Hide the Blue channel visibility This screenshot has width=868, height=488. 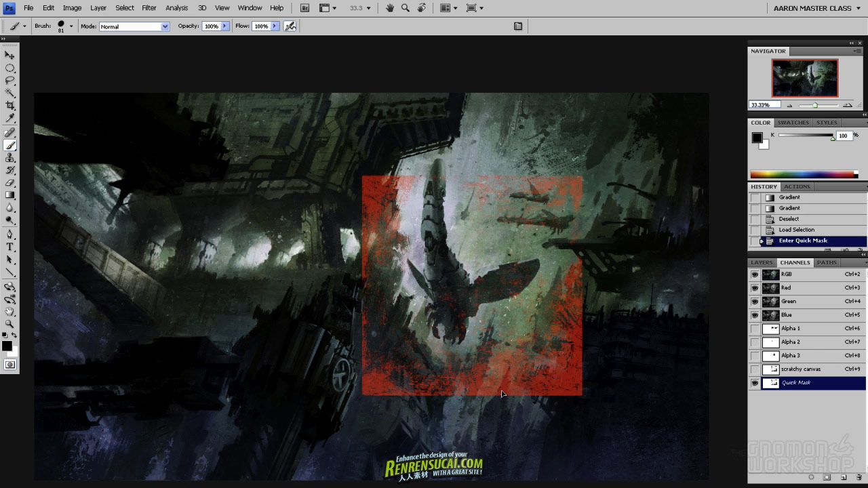(755, 315)
